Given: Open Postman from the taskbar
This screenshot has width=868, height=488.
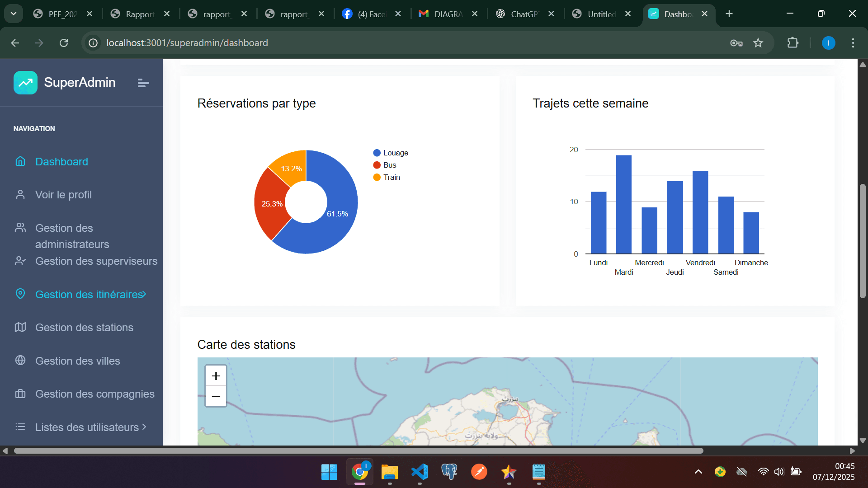Looking at the screenshot, I should pos(479,472).
